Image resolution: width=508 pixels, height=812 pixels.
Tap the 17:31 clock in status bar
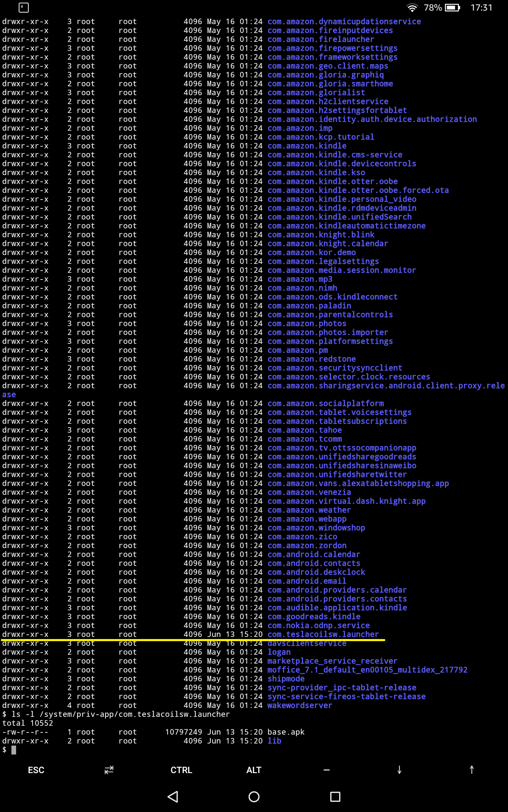[x=481, y=8]
